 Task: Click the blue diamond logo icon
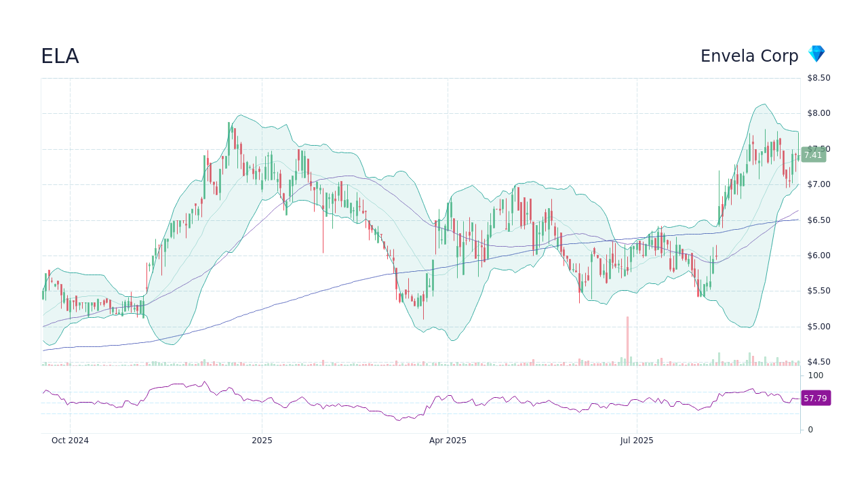pos(816,54)
